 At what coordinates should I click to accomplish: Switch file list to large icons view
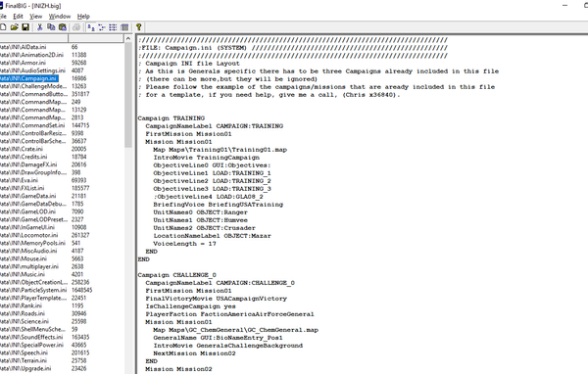[91, 27]
